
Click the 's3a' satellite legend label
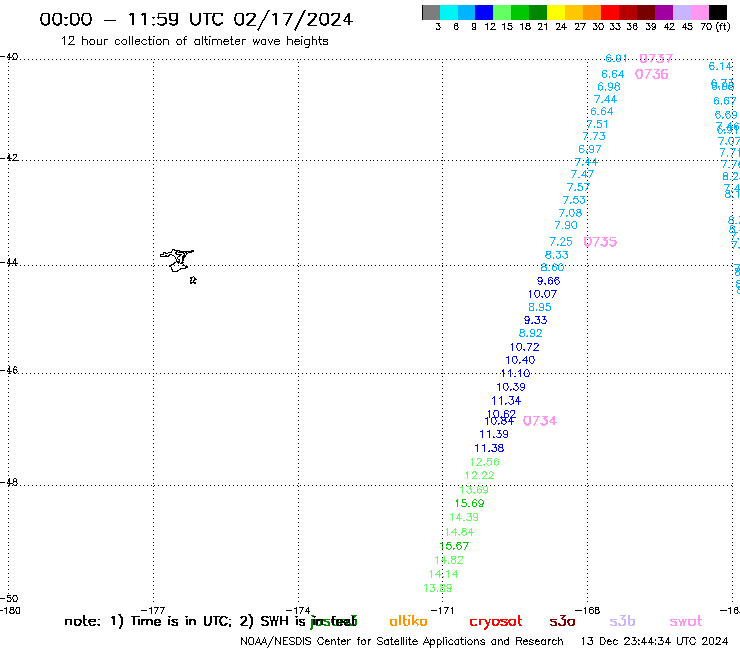tap(562, 621)
